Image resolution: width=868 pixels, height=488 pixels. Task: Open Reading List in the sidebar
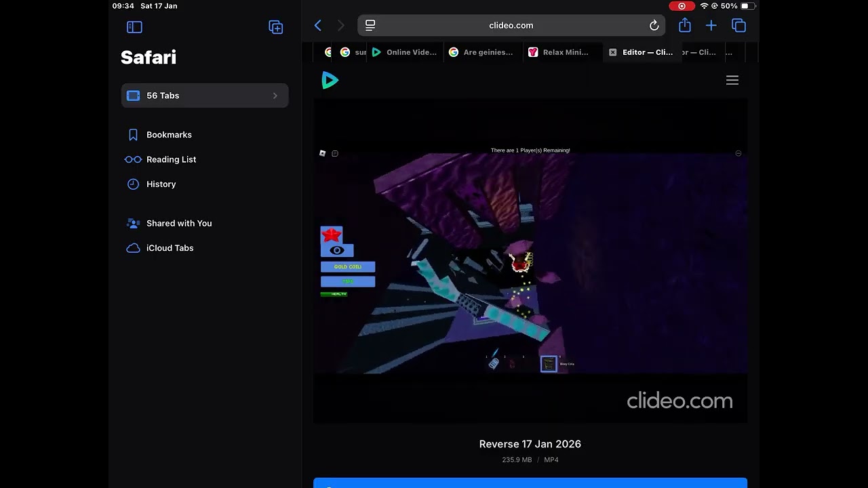171,159
